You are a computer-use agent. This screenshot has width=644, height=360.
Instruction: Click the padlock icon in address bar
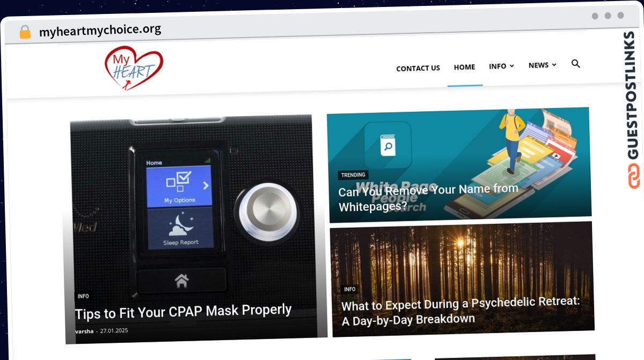[x=25, y=32]
